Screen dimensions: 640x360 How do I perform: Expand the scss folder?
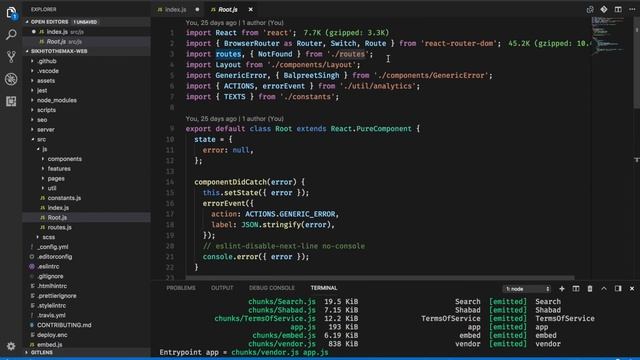point(48,237)
